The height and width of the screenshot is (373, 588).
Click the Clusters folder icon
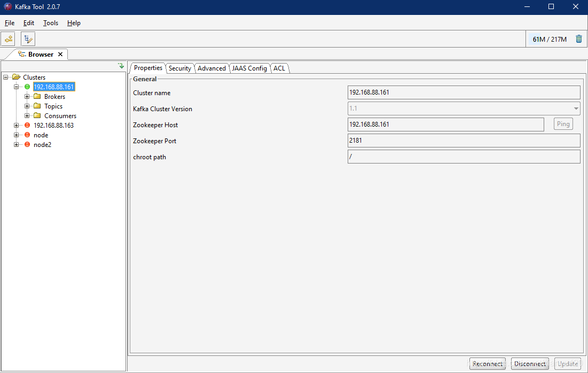(16, 77)
